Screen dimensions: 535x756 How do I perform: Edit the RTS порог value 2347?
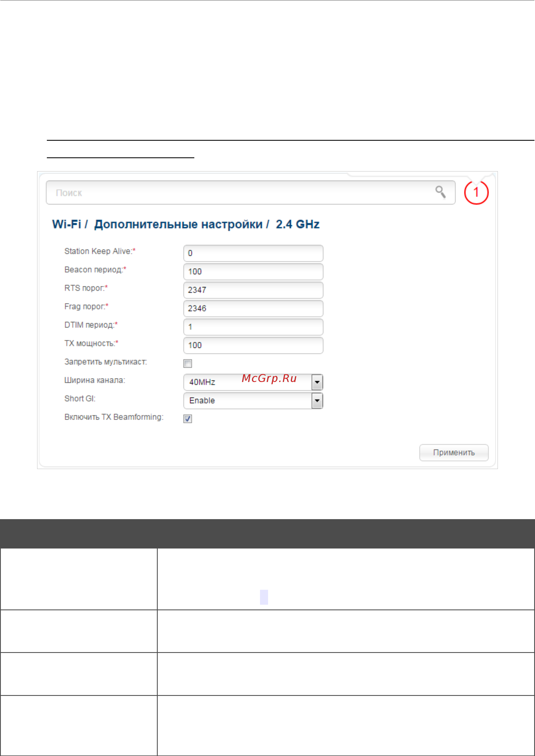(253, 290)
